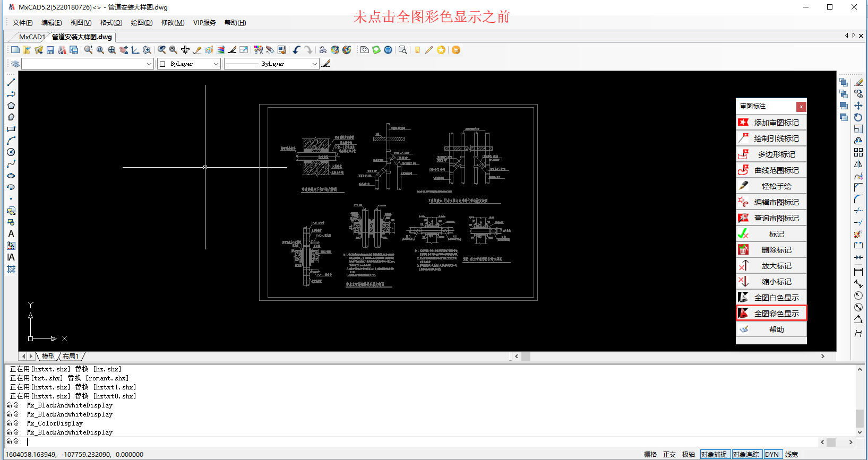Click the print icon in toolbar
The height and width of the screenshot is (460, 868).
click(323, 50)
